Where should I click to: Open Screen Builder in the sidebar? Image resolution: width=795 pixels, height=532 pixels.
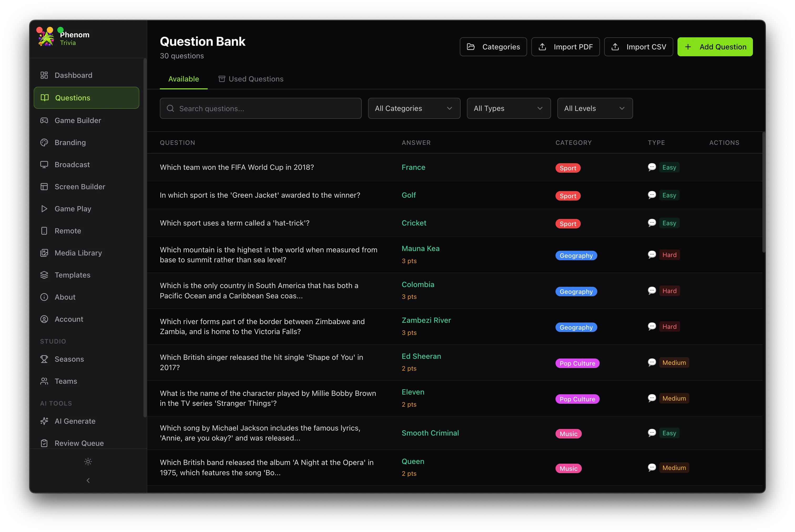[86, 187]
